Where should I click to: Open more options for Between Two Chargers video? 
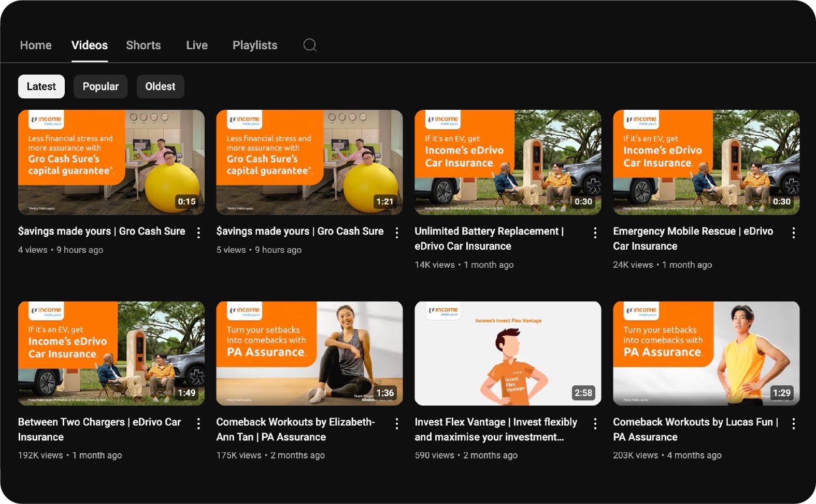coord(198,424)
